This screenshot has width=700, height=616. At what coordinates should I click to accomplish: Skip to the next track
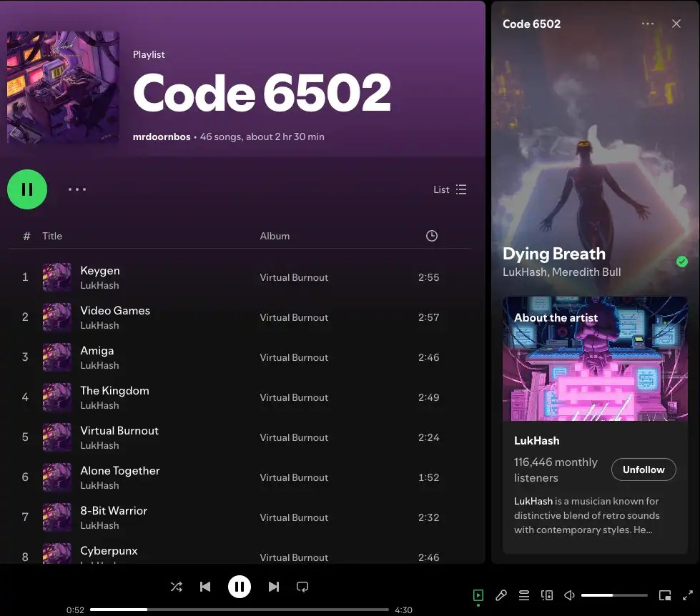[x=273, y=587]
